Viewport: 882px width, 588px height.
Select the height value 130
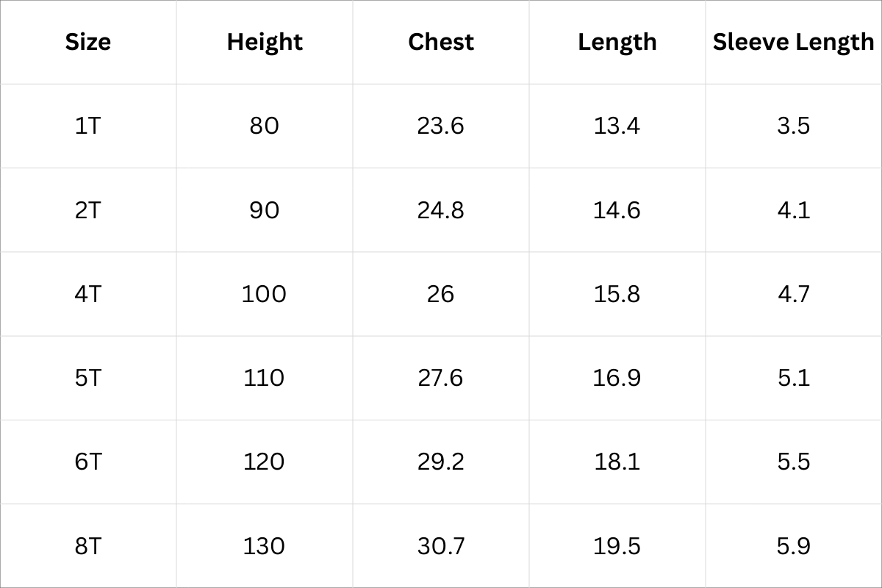(265, 546)
